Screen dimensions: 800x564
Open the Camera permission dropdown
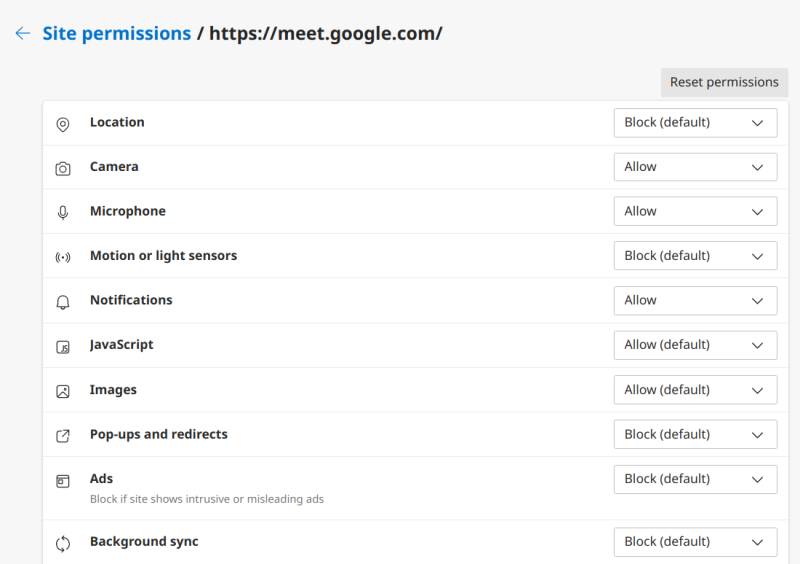pyautogui.click(x=695, y=167)
